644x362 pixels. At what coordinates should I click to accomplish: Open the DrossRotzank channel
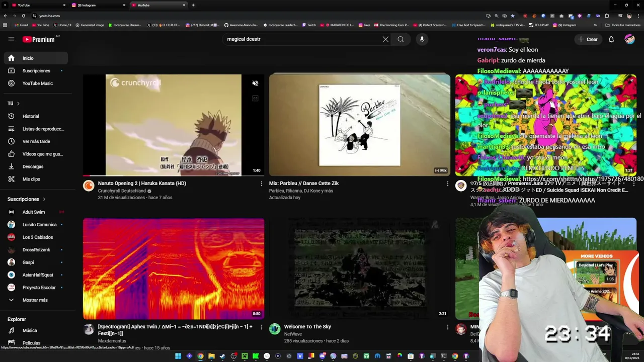pos(36,250)
